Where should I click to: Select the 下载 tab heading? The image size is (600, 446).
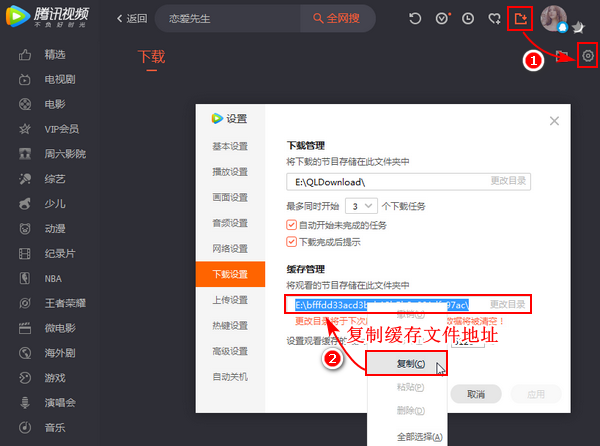[x=151, y=57]
